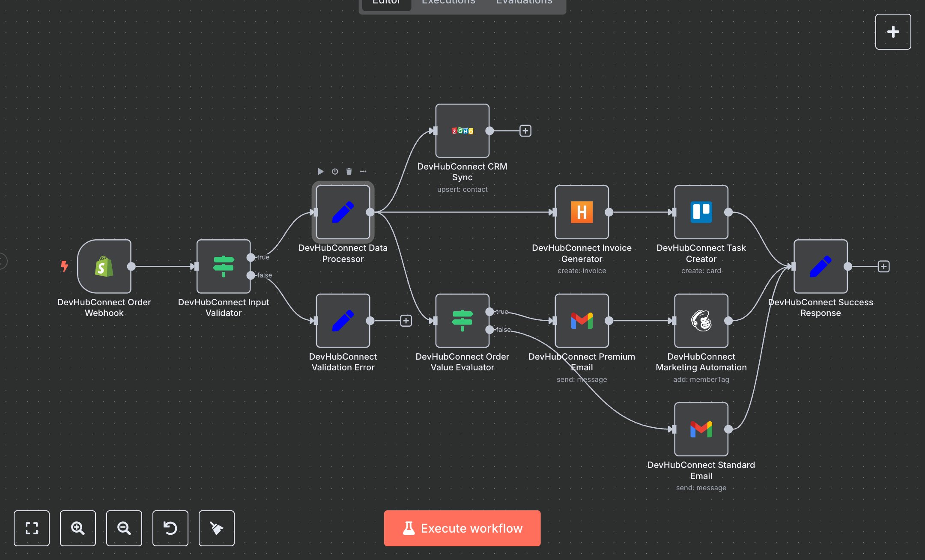Viewport: 925px width, 560px height.
Task: Select the Trello Task Creator node
Action: (701, 212)
